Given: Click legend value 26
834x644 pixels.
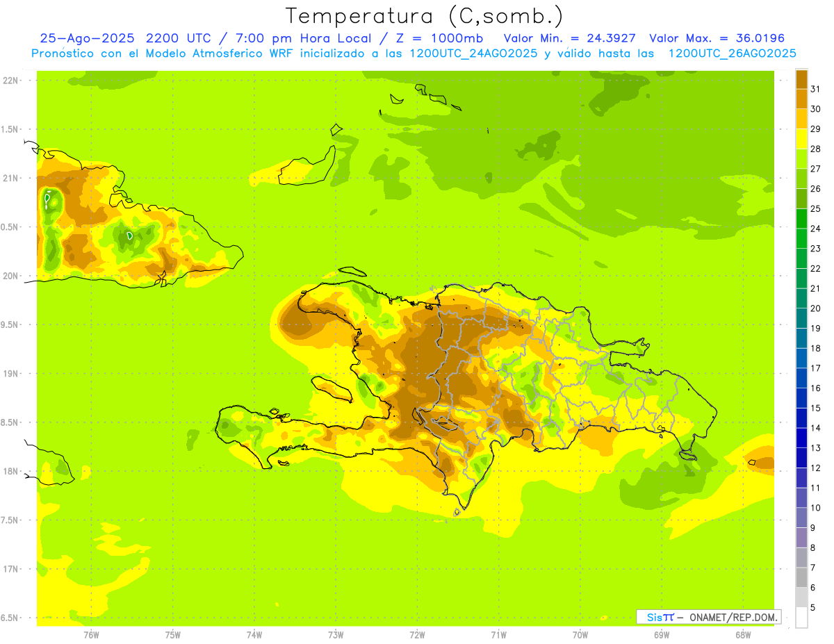Looking at the screenshot, I should [x=815, y=188].
